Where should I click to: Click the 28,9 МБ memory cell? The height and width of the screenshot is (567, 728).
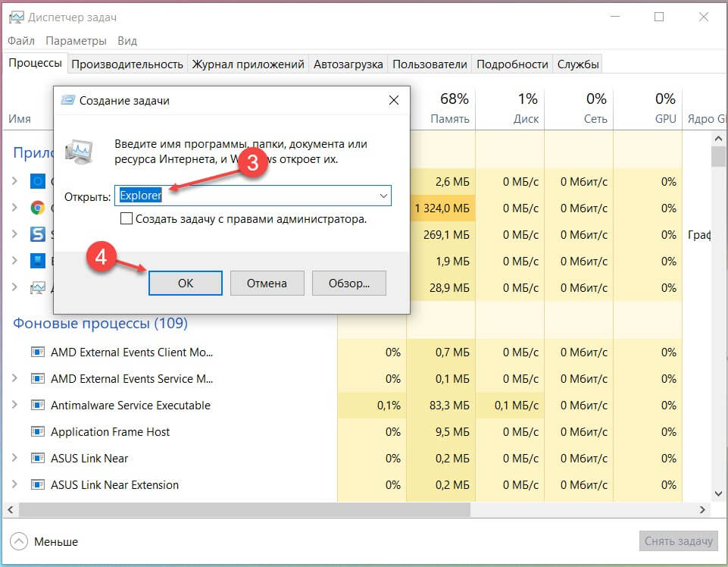coord(441,287)
